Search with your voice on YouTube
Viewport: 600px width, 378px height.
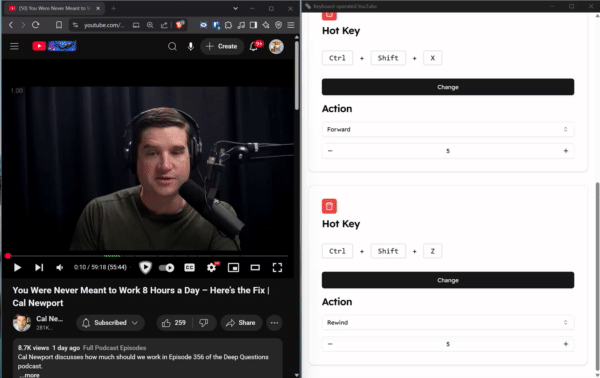coord(191,46)
